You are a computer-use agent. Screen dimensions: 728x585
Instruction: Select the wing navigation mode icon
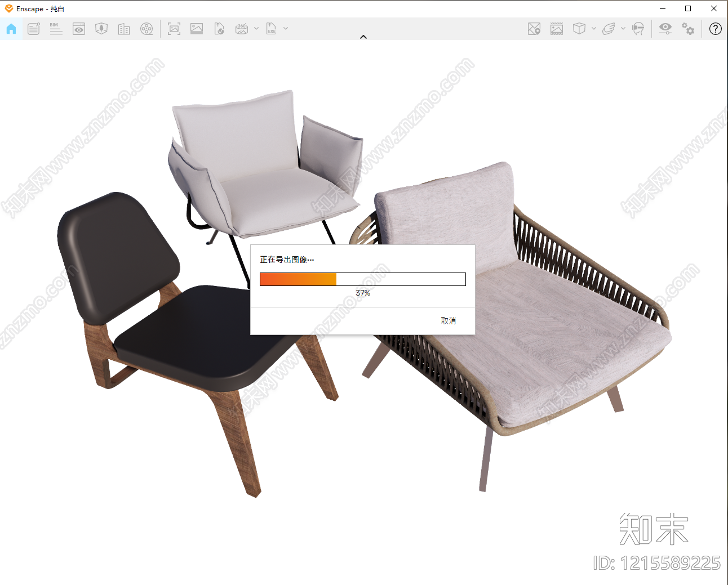pyautogui.click(x=609, y=29)
